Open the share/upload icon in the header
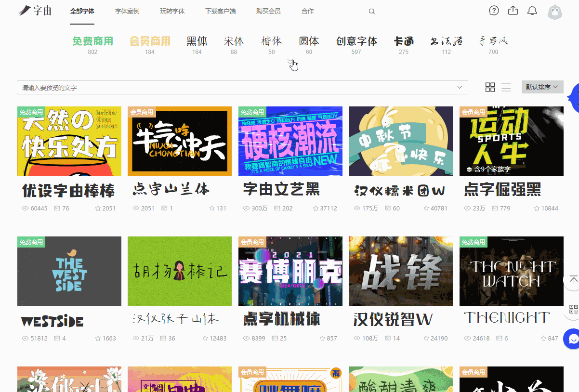The width and height of the screenshot is (579, 392). pyautogui.click(x=513, y=10)
